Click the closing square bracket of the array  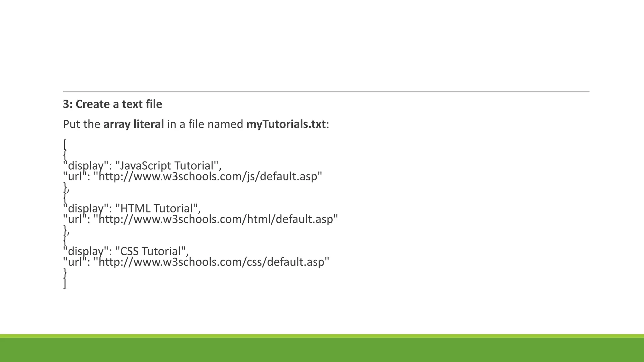click(x=65, y=283)
